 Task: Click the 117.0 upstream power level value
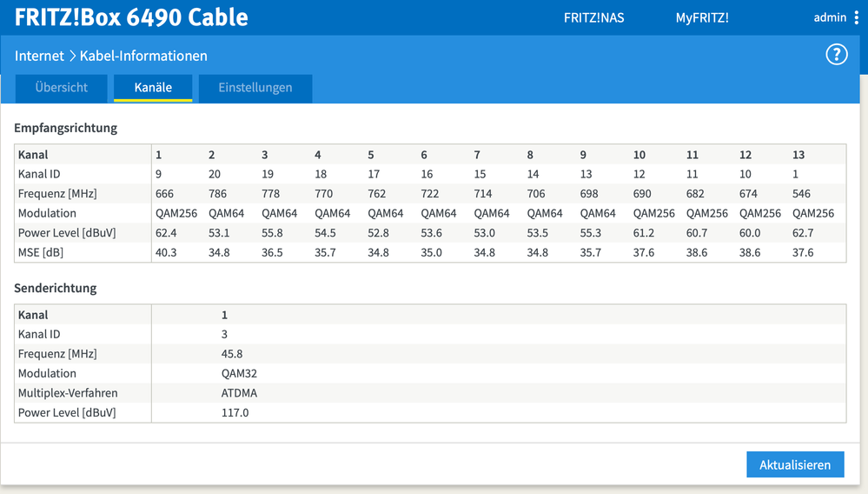coord(235,412)
